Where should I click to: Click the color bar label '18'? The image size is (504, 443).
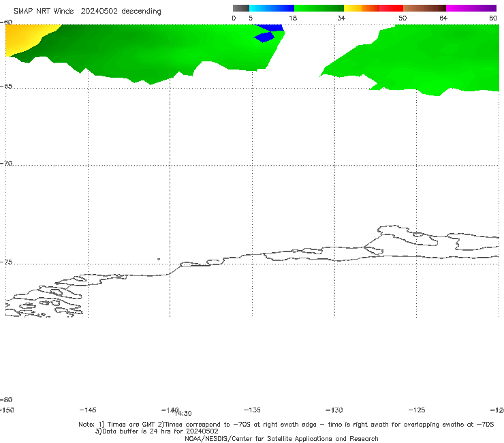coord(293,18)
